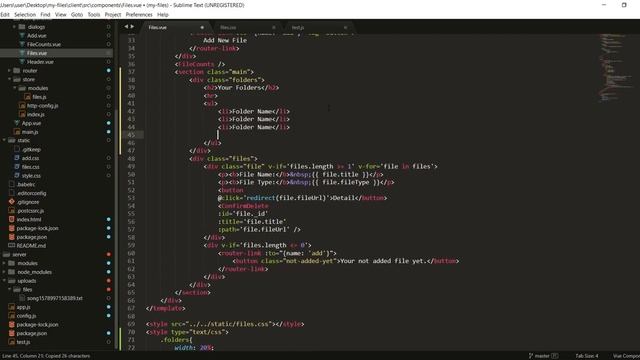
Task: Collapse the dialogs folder
Action: (x=15, y=27)
